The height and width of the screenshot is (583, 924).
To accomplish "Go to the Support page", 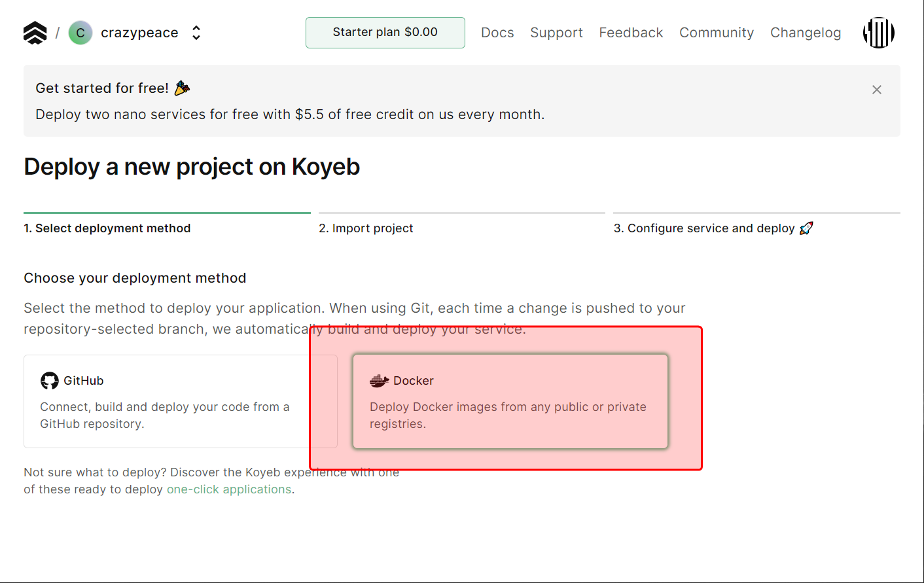I will click(556, 33).
